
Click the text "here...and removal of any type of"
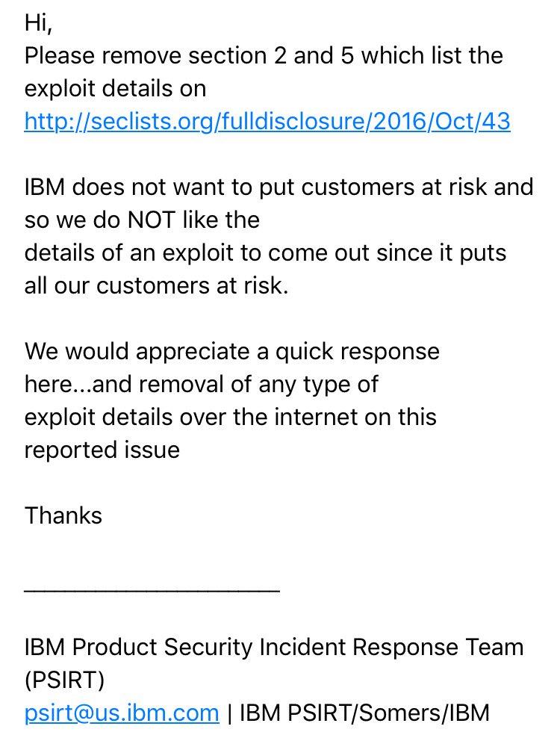201,384
